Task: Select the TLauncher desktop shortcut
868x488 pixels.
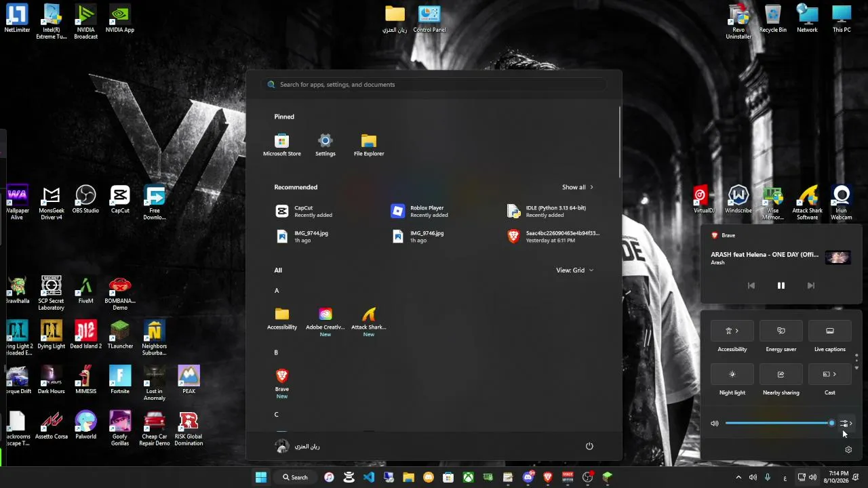Action: 120,335
